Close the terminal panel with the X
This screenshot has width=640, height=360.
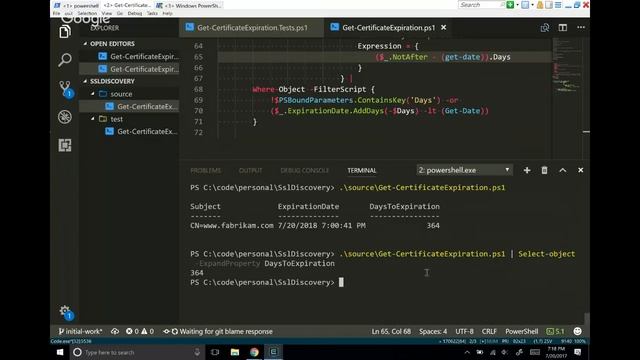click(x=580, y=170)
